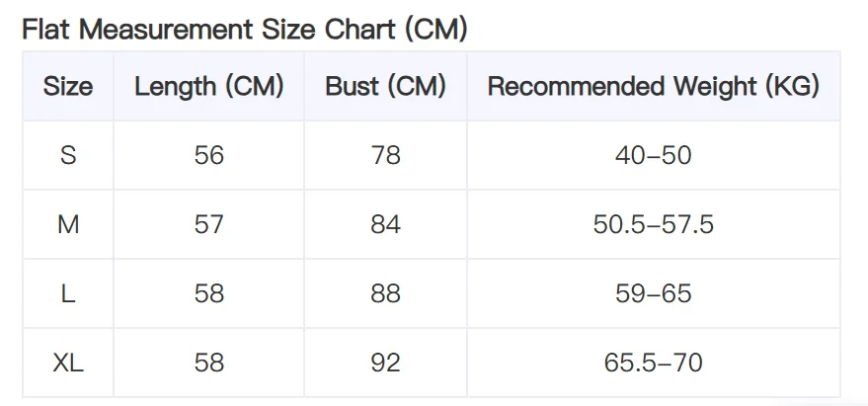Click bust value 78
The height and width of the screenshot is (406, 868).
385,155
